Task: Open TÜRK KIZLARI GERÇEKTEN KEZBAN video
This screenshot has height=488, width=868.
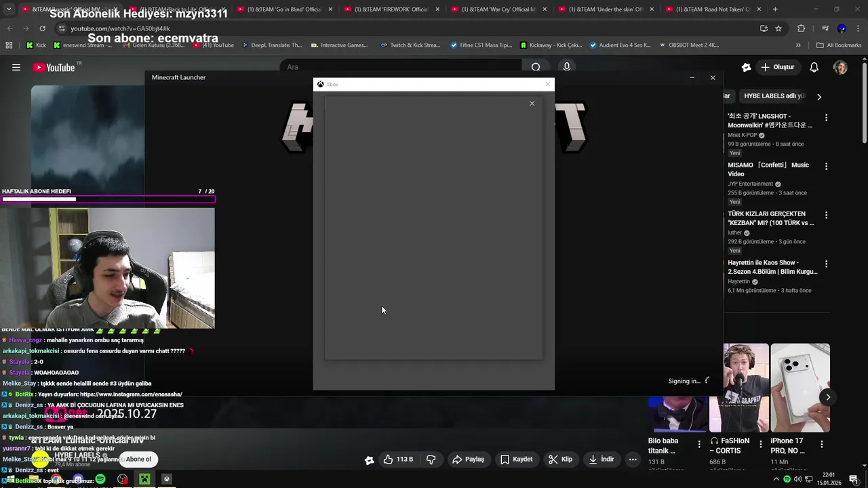Action: pos(771,218)
